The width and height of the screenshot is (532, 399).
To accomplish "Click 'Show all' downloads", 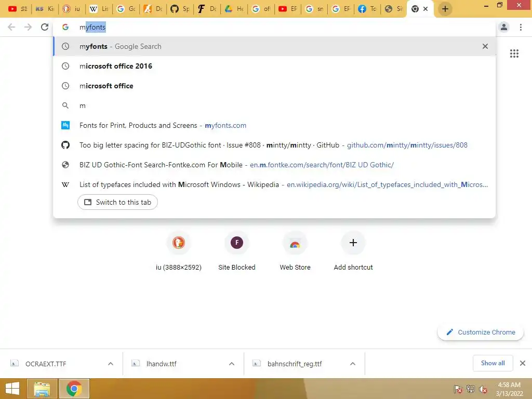I will 493,363.
